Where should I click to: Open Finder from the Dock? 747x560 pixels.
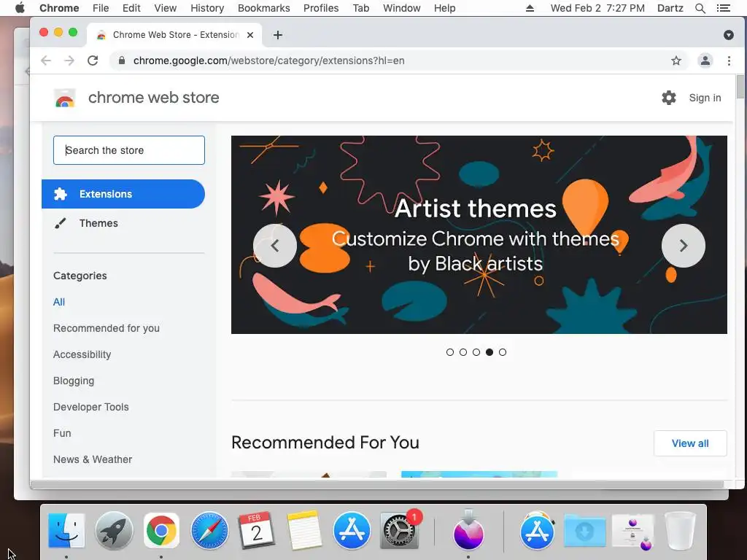click(x=66, y=531)
